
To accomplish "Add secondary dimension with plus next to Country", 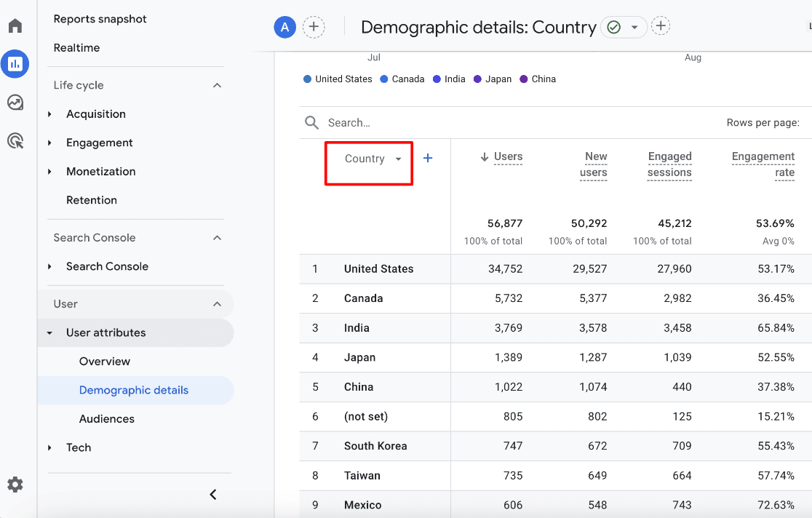I will pos(428,157).
